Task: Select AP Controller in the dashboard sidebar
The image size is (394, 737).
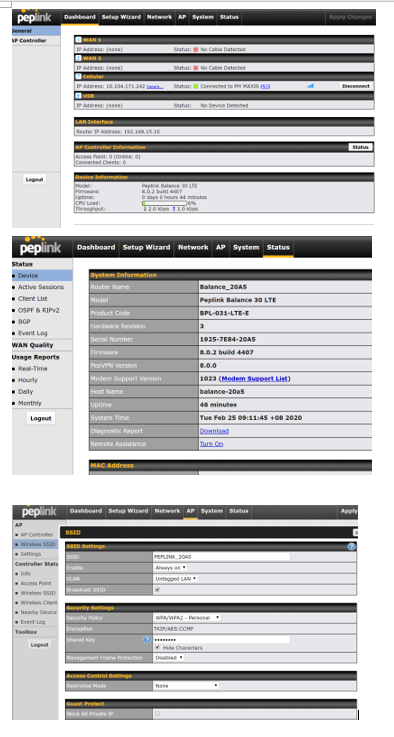Action: pos(36,41)
